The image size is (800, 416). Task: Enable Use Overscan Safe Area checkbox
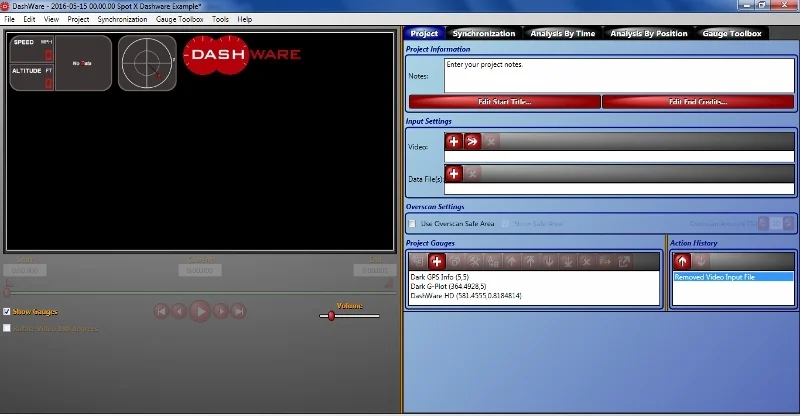pyautogui.click(x=412, y=224)
